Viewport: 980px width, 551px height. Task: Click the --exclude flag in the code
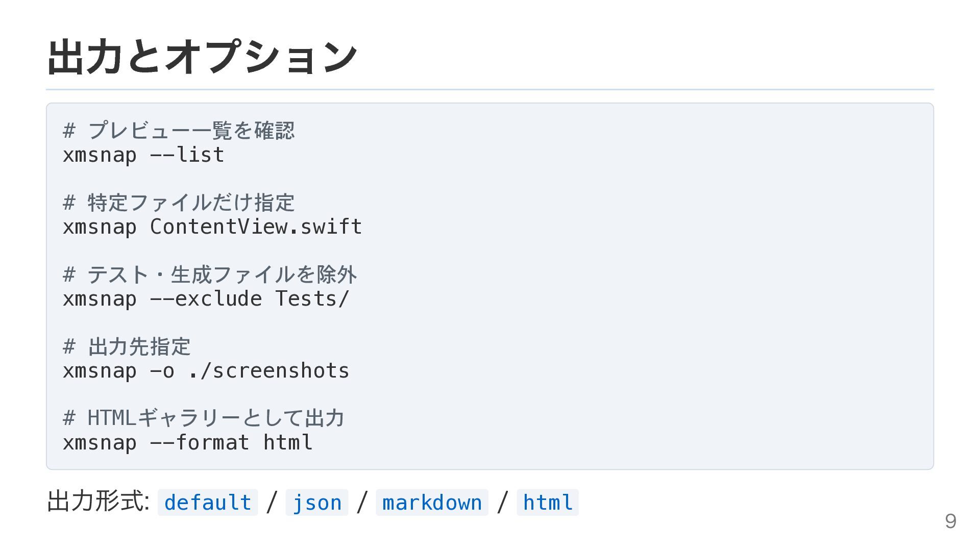pyautogui.click(x=206, y=299)
